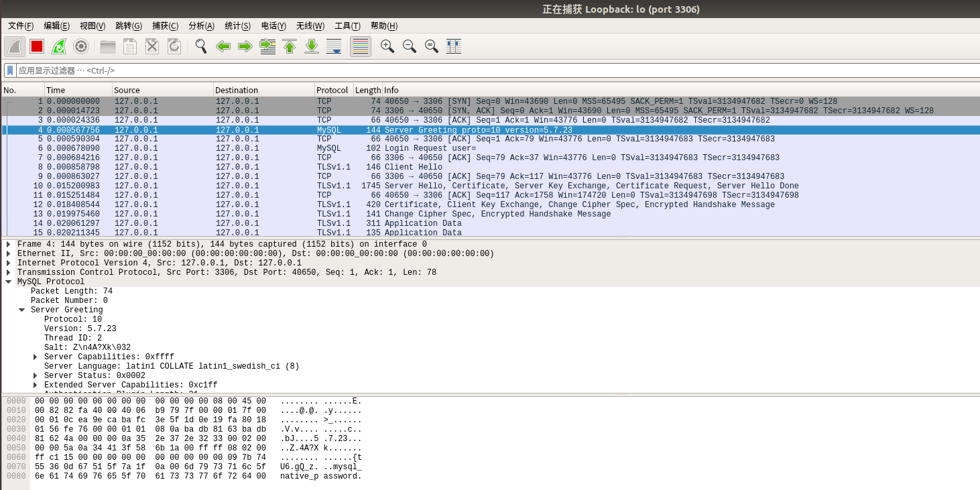980x490 pixels.
Task: Open the 视图(V) menu
Action: click(x=93, y=26)
